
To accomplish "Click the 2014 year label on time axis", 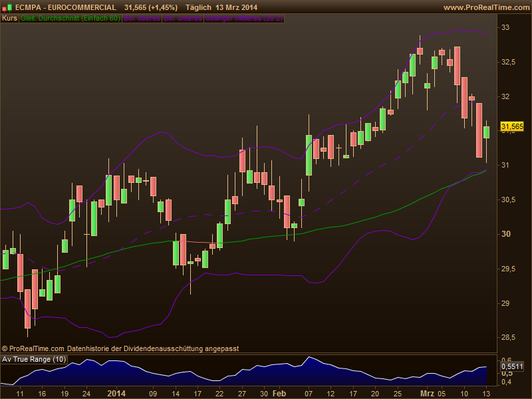I will [116, 394].
